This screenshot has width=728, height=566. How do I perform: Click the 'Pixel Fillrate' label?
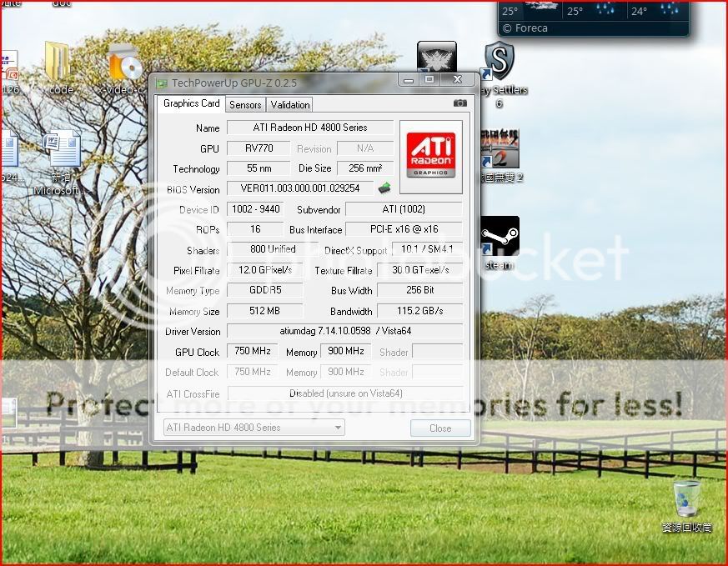pos(197,271)
